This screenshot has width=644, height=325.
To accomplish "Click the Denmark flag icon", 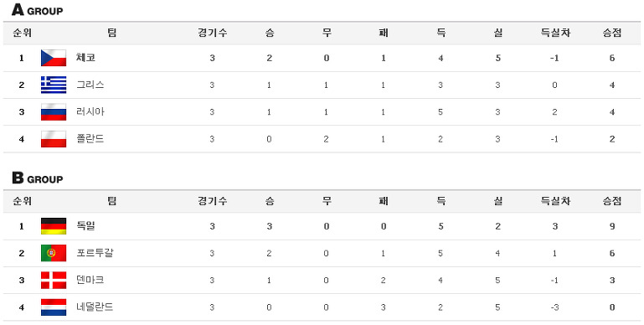I will pyautogui.click(x=54, y=281).
